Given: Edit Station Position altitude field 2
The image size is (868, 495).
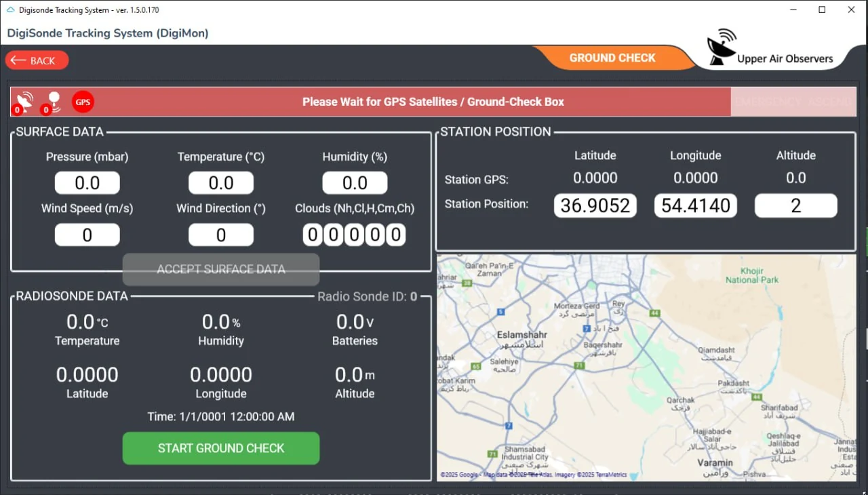Looking at the screenshot, I should click(796, 205).
